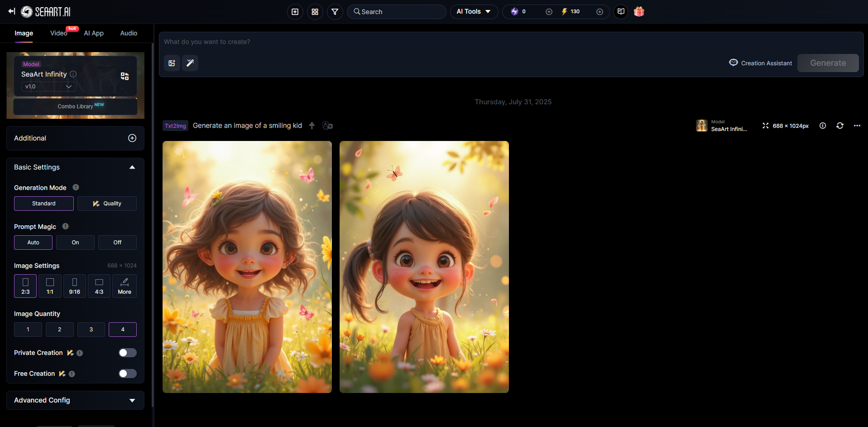The image size is (868, 427).
Task: Switch to the Audio tab
Action: (129, 33)
